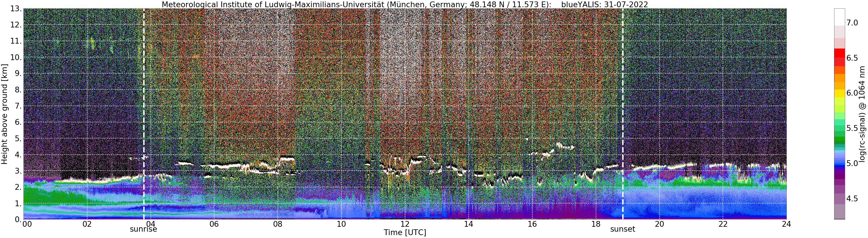
Task: Click the 'sunrise' label below the axis
Action: point(143,229)
